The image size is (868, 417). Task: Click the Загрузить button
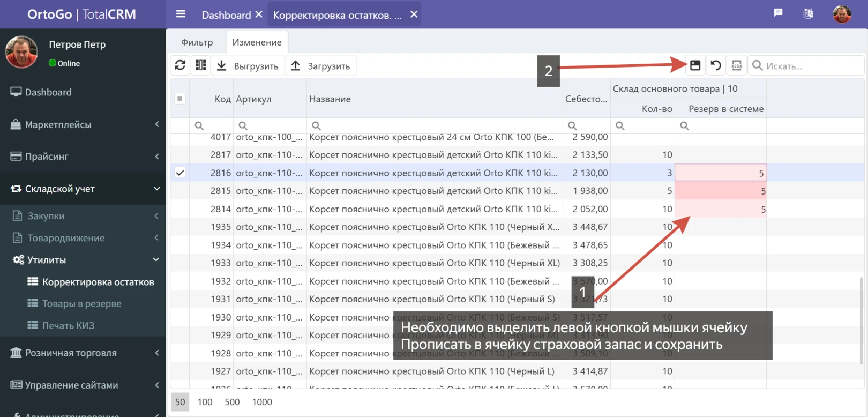pyautogui.click(x=321, y=66)
